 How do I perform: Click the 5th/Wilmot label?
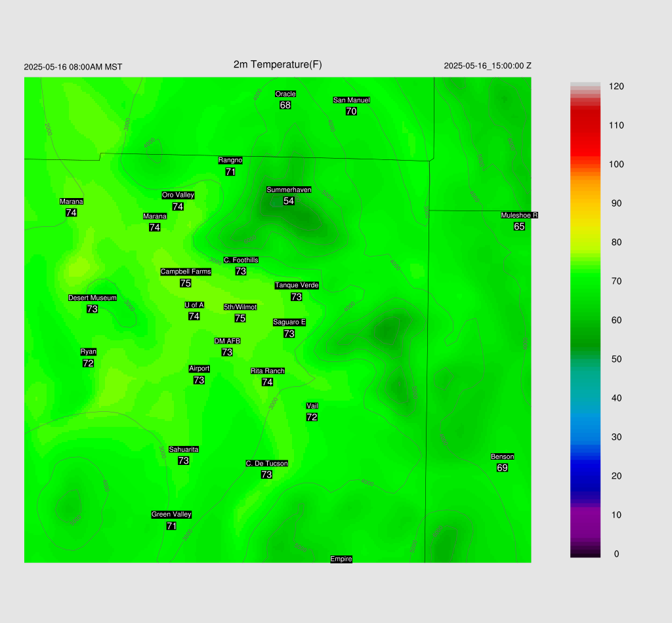click(x=240, y=307)
